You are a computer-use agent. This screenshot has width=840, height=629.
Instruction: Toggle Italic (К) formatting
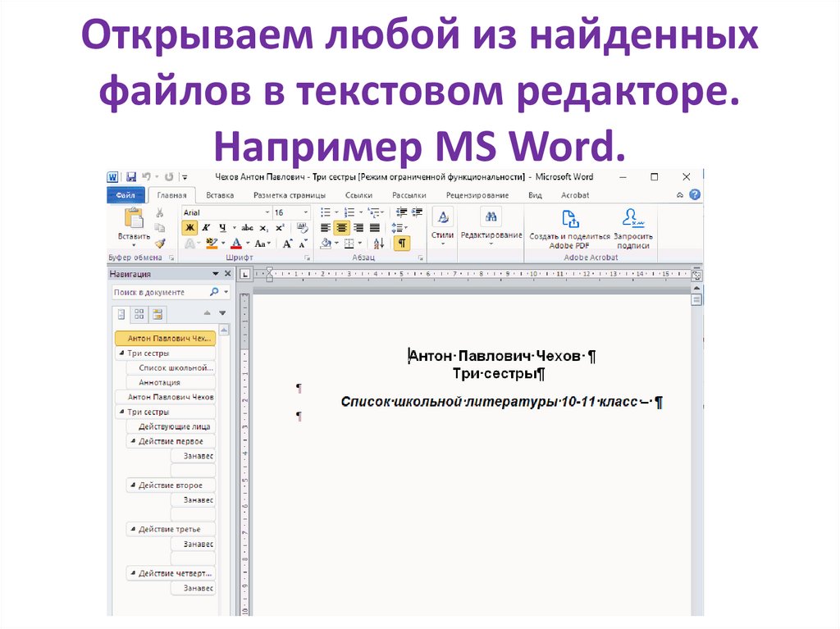coord(206,228)
